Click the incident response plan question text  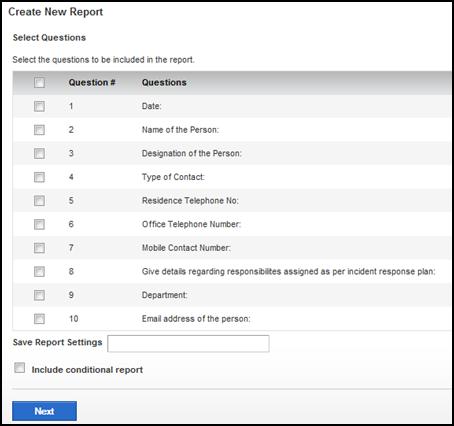289,271
